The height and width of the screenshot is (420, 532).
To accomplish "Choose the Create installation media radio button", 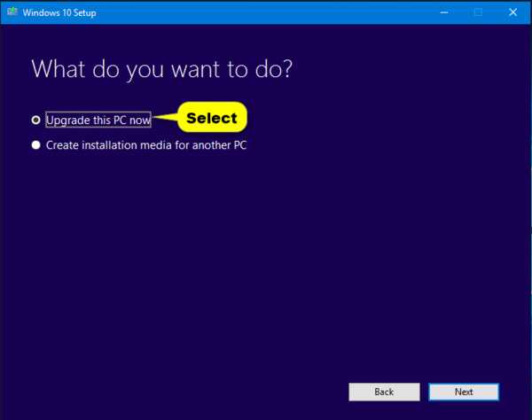I will coord(36,145).
